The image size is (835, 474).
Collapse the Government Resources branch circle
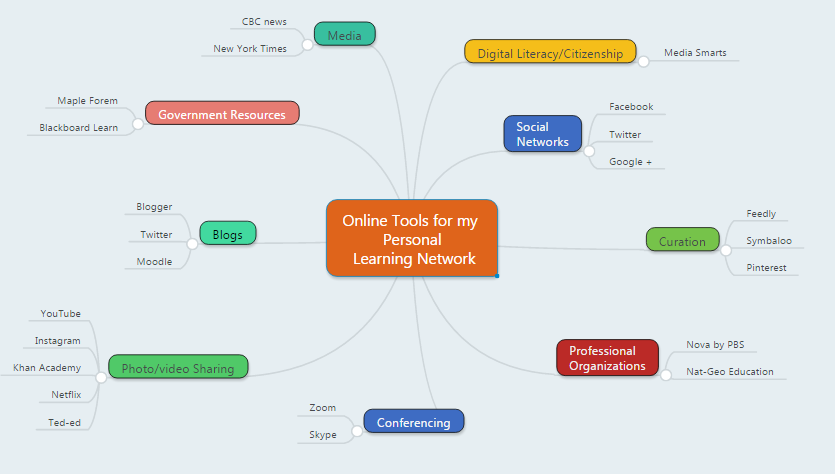point(138,124)
